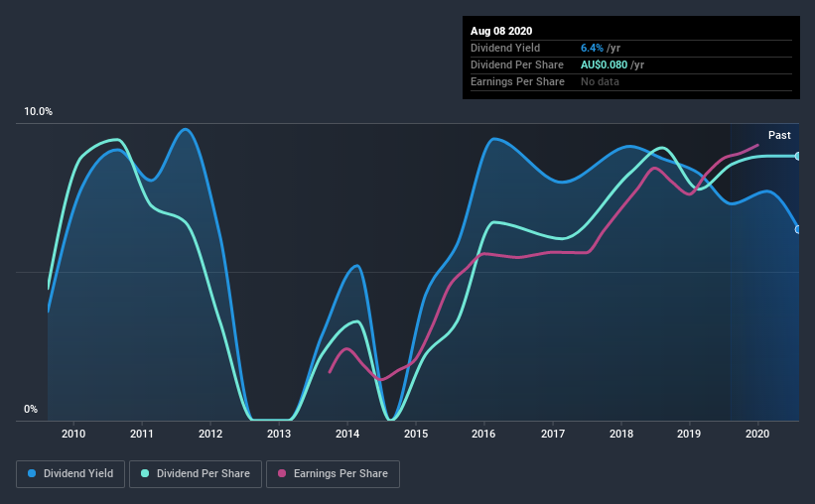This screenshot has height=504, width=815.
Task: Click the teal end-point marker on Dividend Per Share line
Action: coord(798,156)
